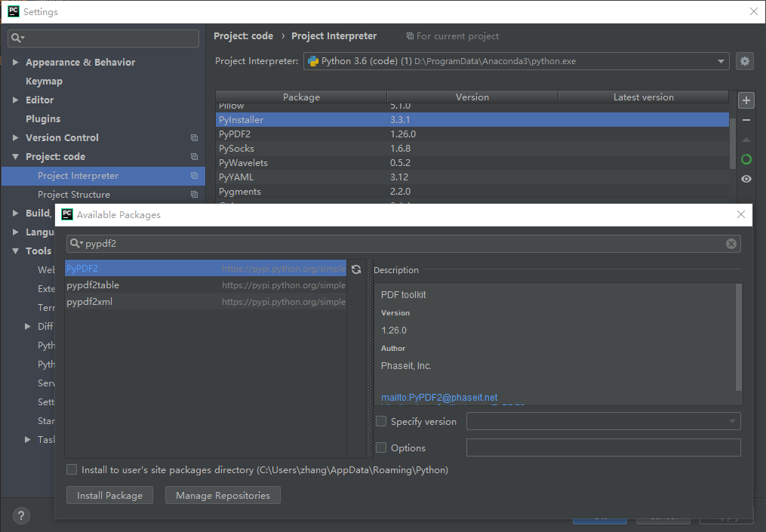The width and height of the screenshot is (766, 532).
Task: Select Project Interpreter in settings tree
Action: pos(103,176)
